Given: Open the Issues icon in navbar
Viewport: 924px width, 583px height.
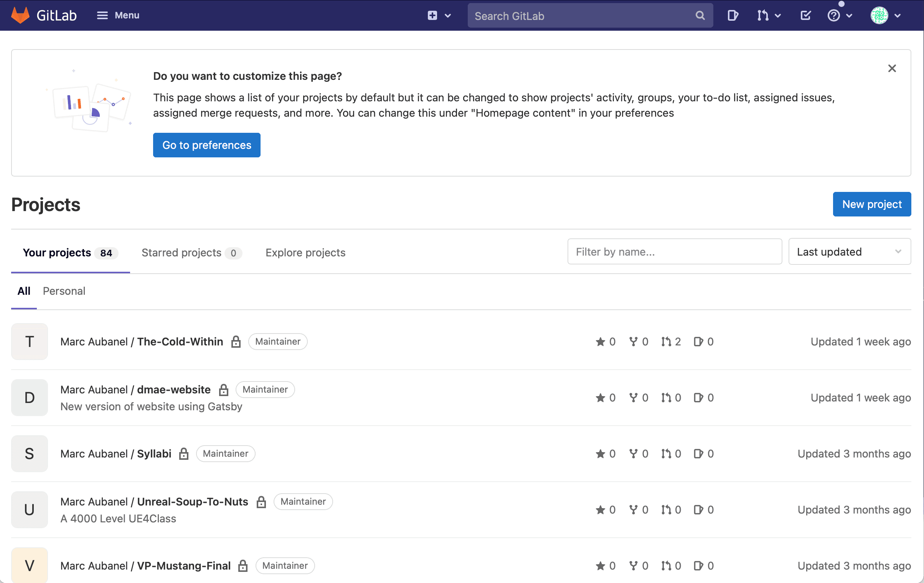Looking at the screenshot, I should [x=733, y=16].
